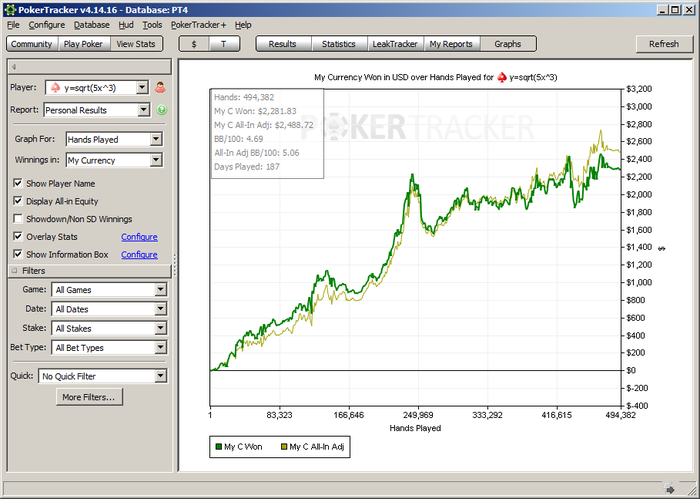
Task: Click the red player profile icon
Action: (160, 88)
